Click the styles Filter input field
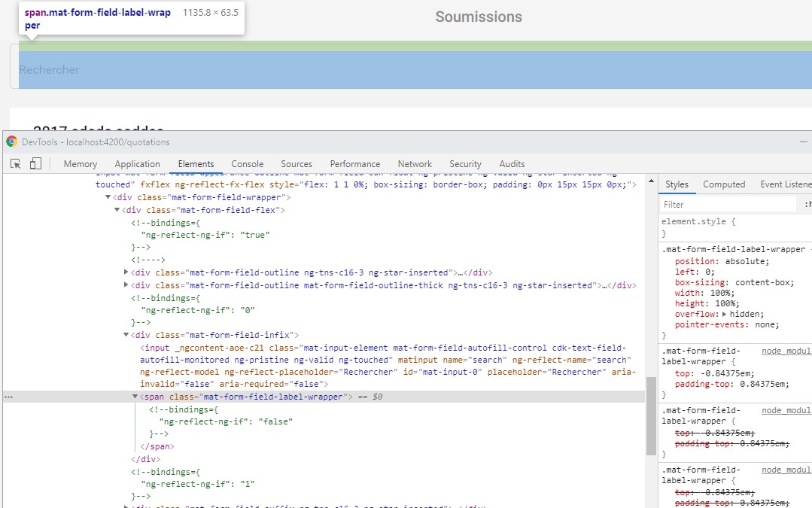This screenshot has height=508, width=812. tap(728, 205)
